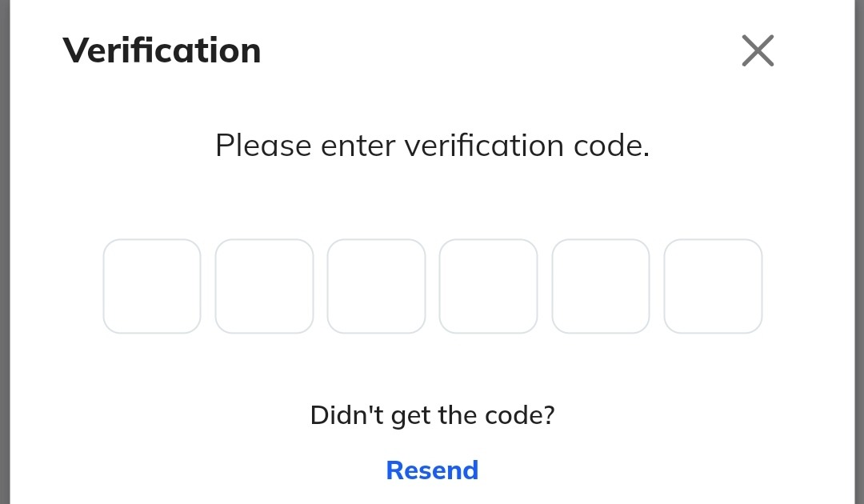
Task: Focus the fourth verification code box
Action: pyautogui.click(x=488, y=286)
